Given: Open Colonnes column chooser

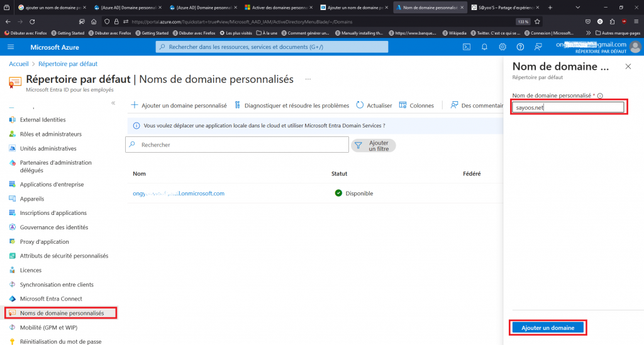Looking at the screenshot, I should pos(416,106).
